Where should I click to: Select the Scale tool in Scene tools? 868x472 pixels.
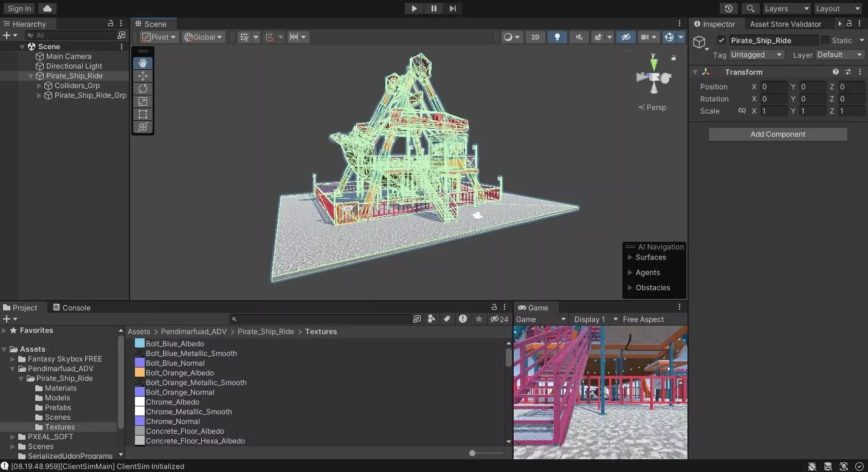[143, 101]
